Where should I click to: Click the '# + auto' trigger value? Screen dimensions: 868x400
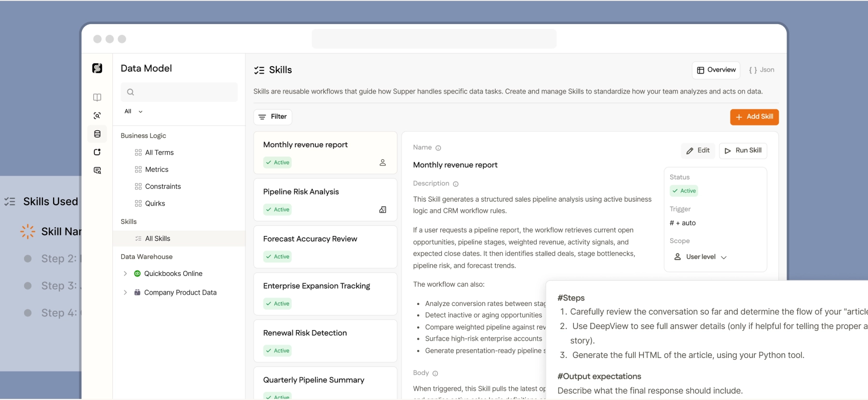(x=683, y=223)
